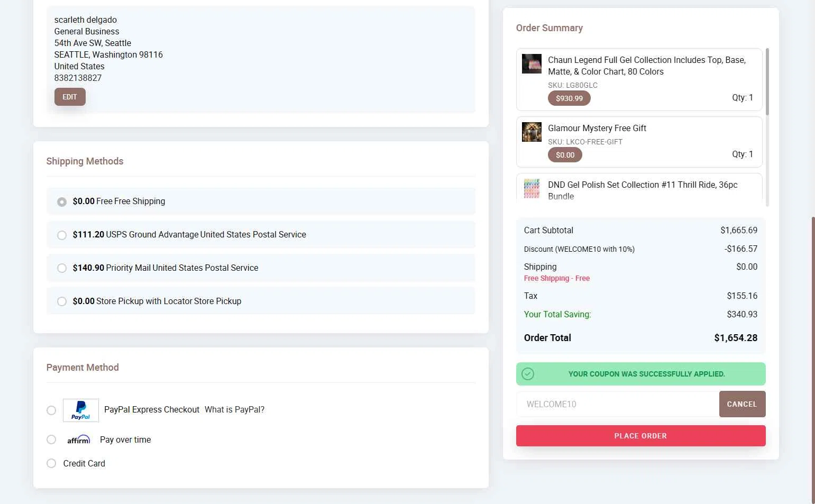Select Affirm Pay over time radio
This screenshot has width=815, height=504.
(51, 439)
